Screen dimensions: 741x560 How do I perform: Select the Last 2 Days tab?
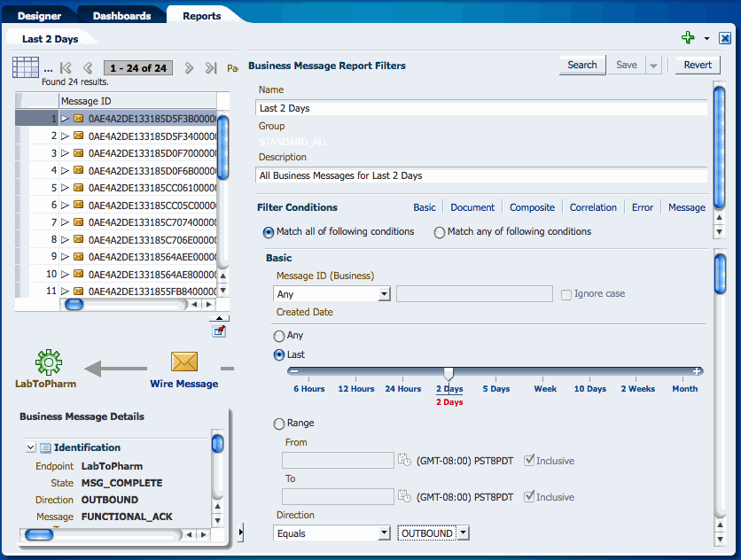click(x=51, y=39)
